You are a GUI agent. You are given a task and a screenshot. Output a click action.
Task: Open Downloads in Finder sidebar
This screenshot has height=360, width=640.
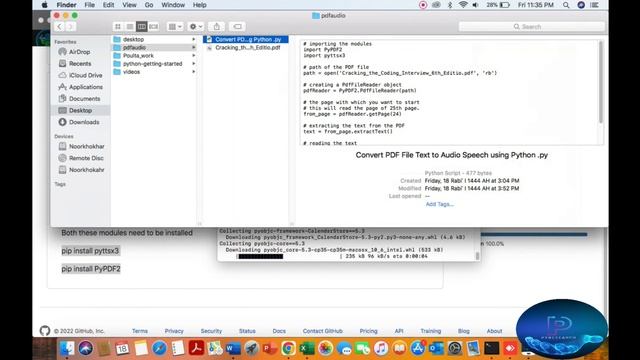pos(84,122)
